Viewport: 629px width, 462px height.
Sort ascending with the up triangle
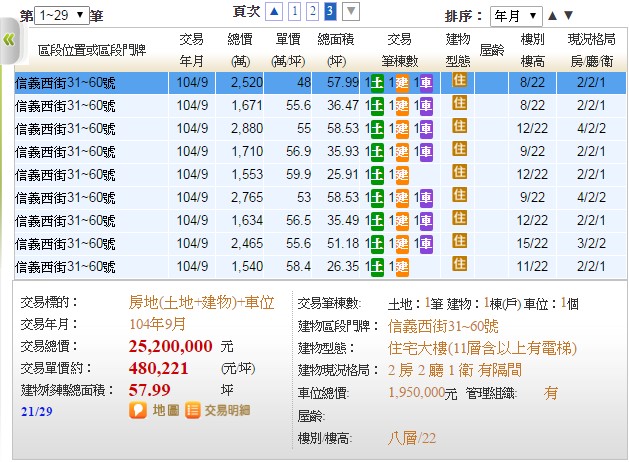(x=552, y=16)
